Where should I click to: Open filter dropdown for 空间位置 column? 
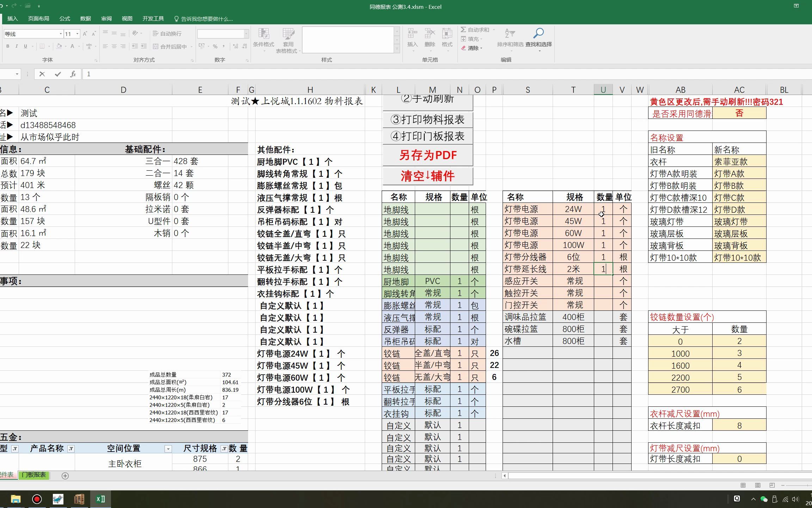(168, 449)
